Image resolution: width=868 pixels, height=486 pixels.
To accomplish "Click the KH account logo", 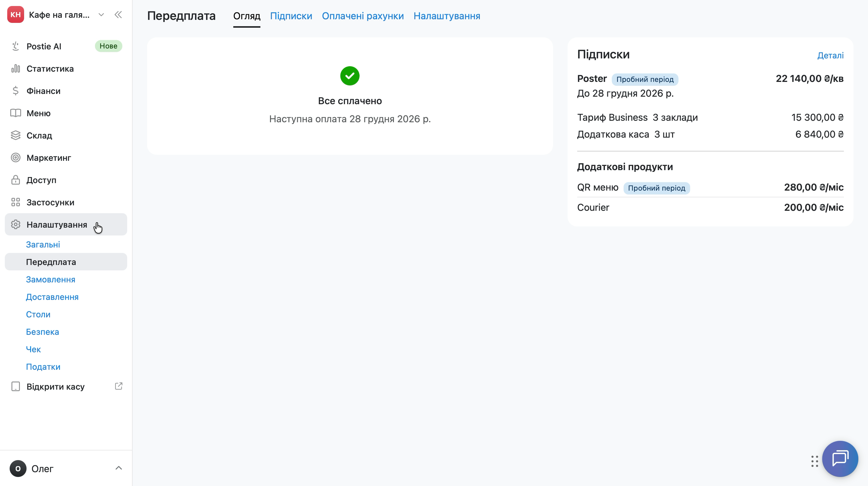I will [15, 14].
